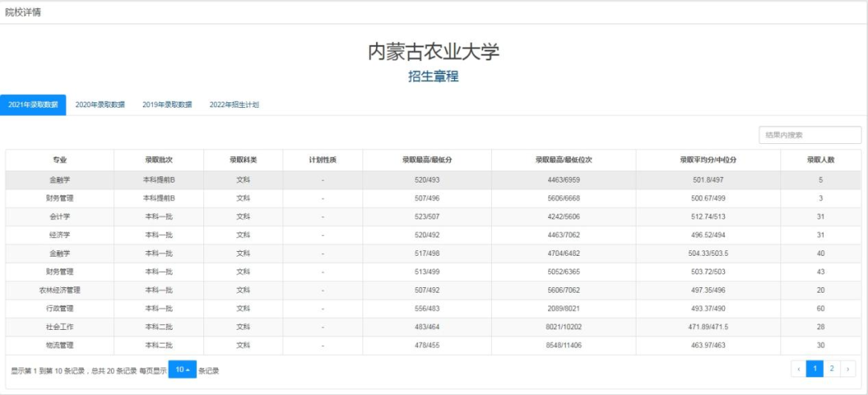This screenshot has height=395, width=868.
Task: Open the 招生章程 link
Action: pyautogui.click(x=433, y=76)
